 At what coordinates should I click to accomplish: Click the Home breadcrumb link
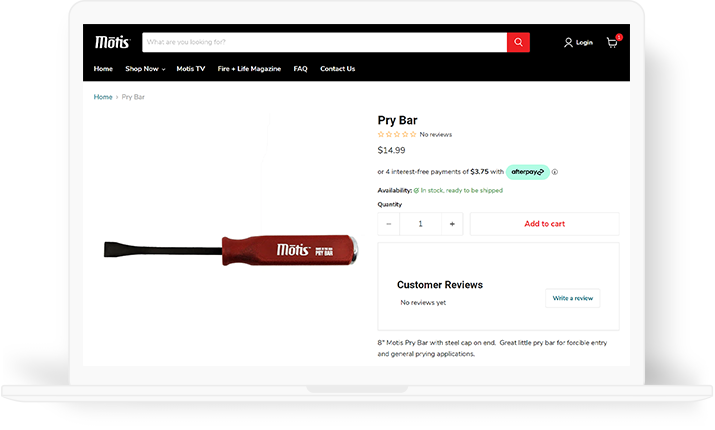103,97
